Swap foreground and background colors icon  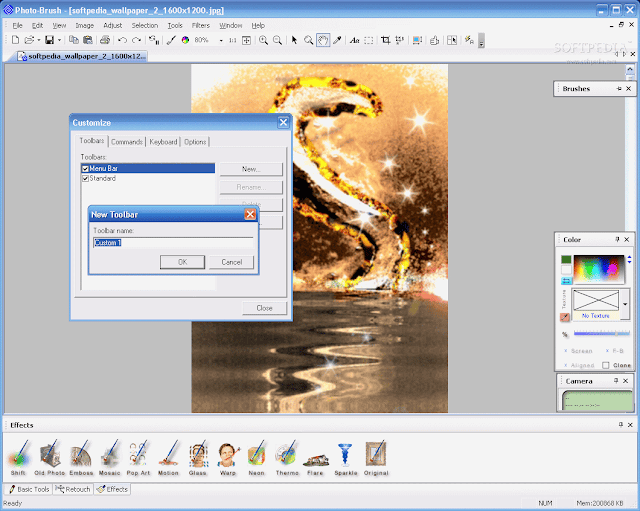coord(566,281)
